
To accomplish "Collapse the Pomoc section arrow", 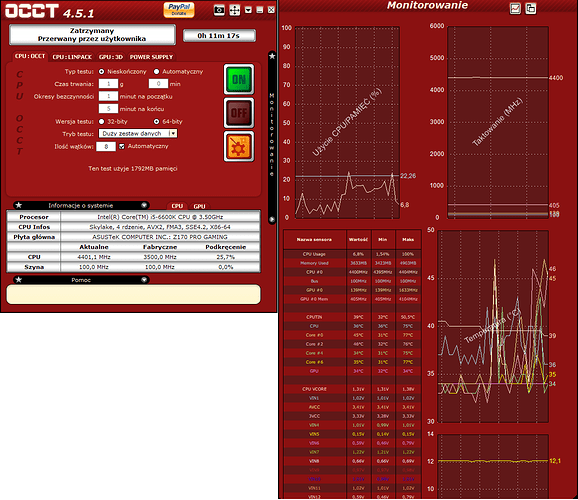I will tap(144, 280).
